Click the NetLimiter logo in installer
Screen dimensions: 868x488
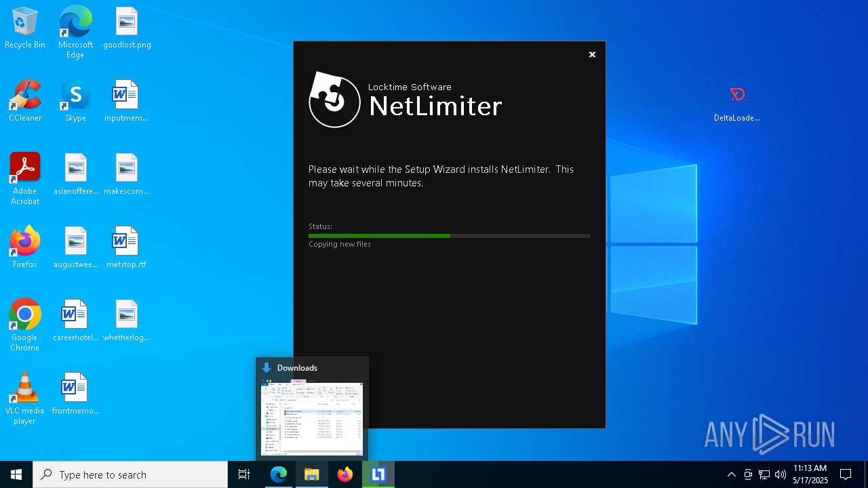click(x=335, y=100)
